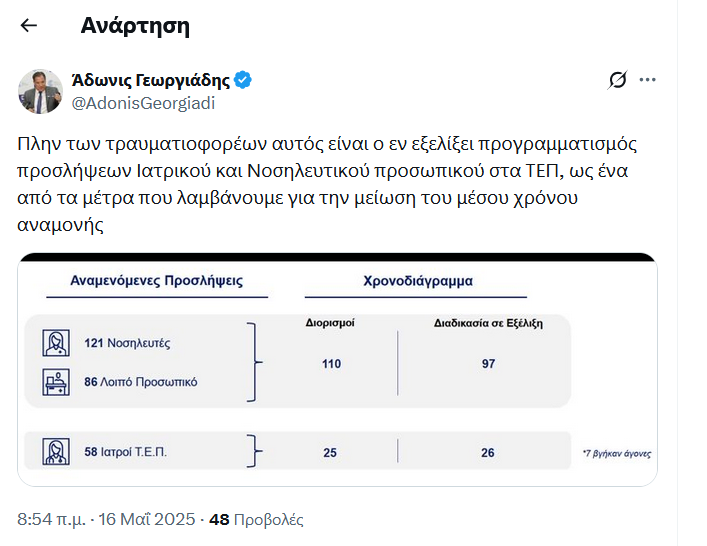The width and height of the screenshot is (707, 546).
Task: Open the @AdonisGeorgiadi handle link
Action: point(143,102)
